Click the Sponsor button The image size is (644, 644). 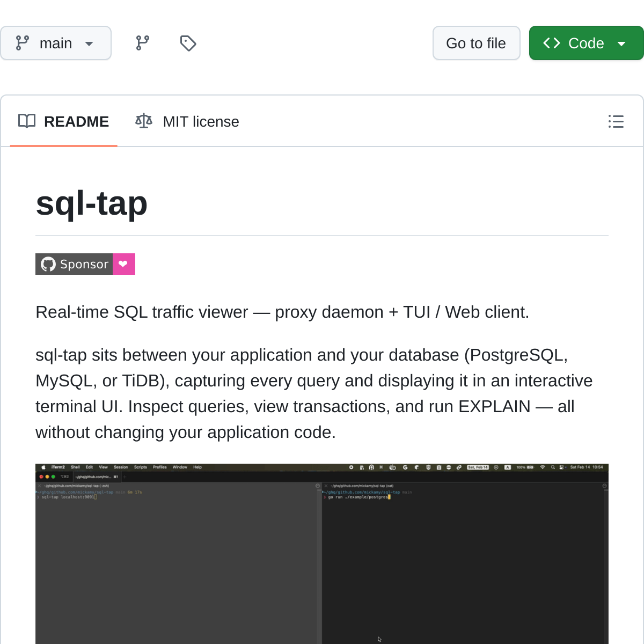pos(85,264)
